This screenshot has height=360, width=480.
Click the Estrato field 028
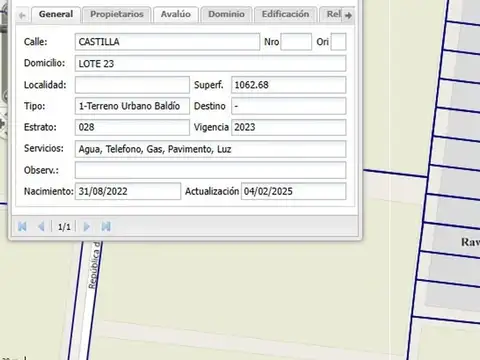point(132,127)
